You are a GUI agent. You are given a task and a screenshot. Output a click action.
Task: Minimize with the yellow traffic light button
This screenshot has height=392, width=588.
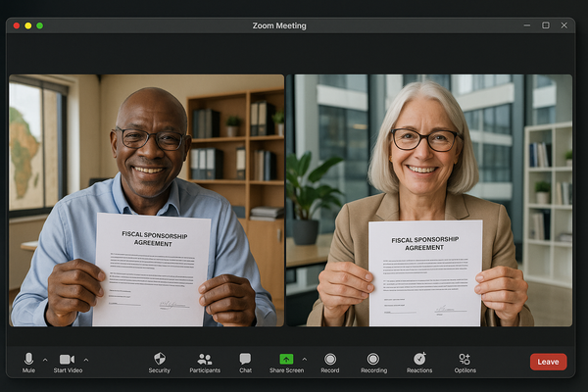point(28,25)
